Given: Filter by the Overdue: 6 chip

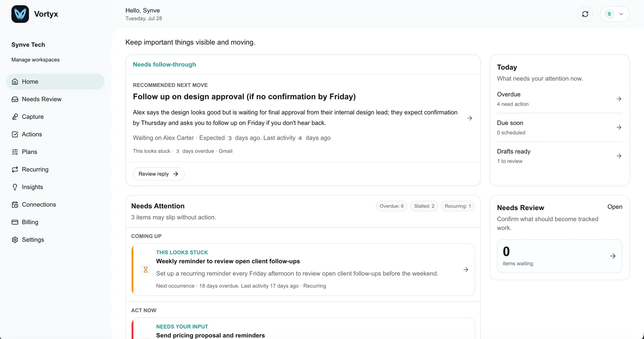Looking at the screenshot, I should pyautogui.click(x=391, y=206).
